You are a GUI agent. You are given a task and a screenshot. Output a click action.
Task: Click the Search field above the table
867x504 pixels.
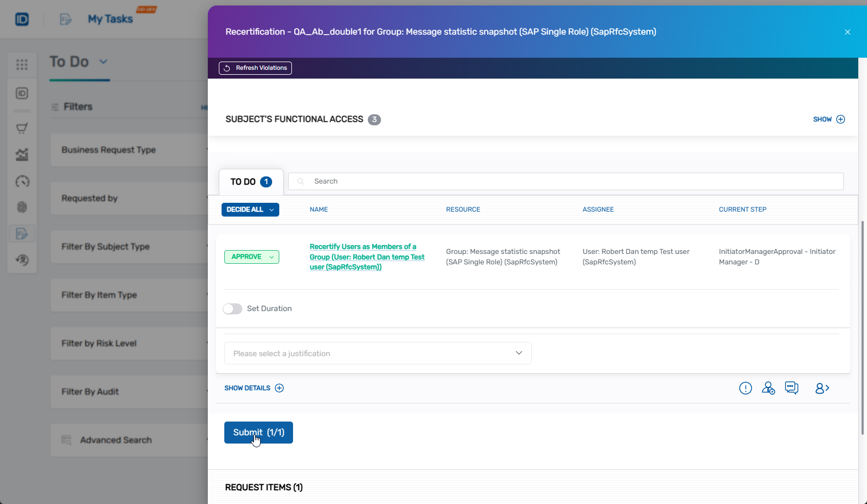tap(565, 181)
